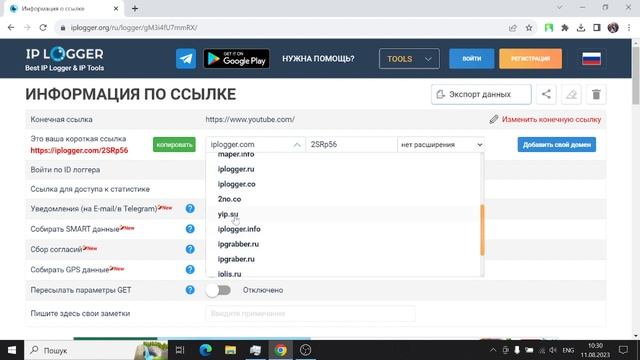
Task: Click the 2SRp56 link code field
Action: coord(351,144)
